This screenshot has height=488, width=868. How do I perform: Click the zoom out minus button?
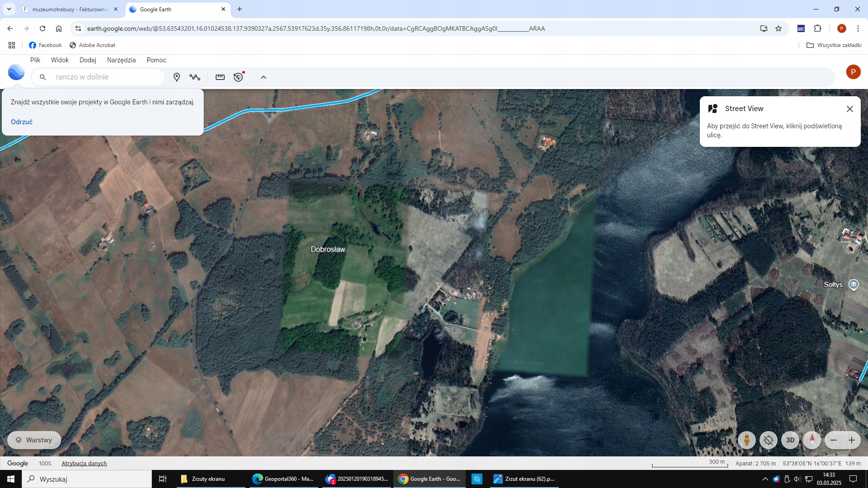coord(834,440)
